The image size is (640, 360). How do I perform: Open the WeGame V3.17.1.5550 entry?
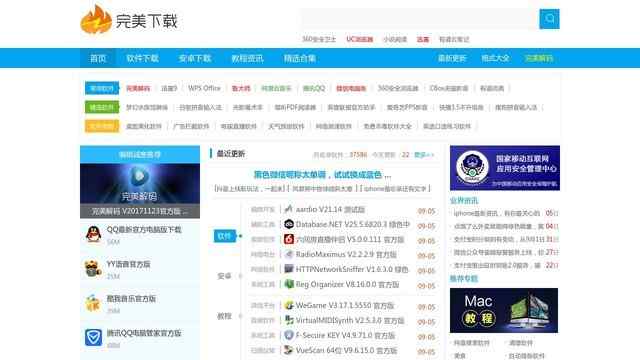point(345,305)
